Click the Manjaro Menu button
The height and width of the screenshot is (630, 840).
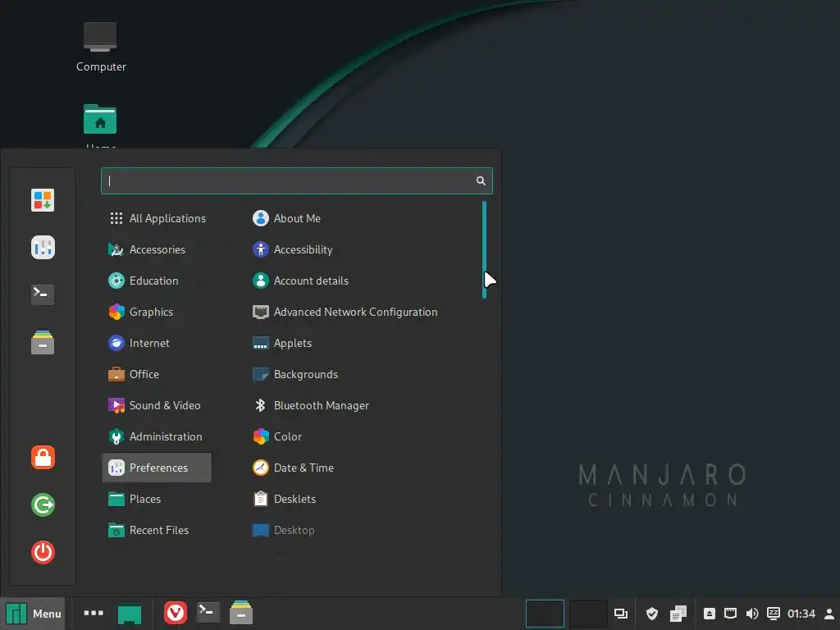point(33,614)
